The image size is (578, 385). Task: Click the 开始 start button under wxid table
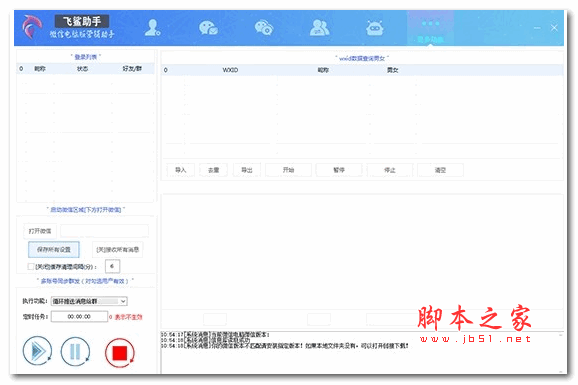[288, 170]
